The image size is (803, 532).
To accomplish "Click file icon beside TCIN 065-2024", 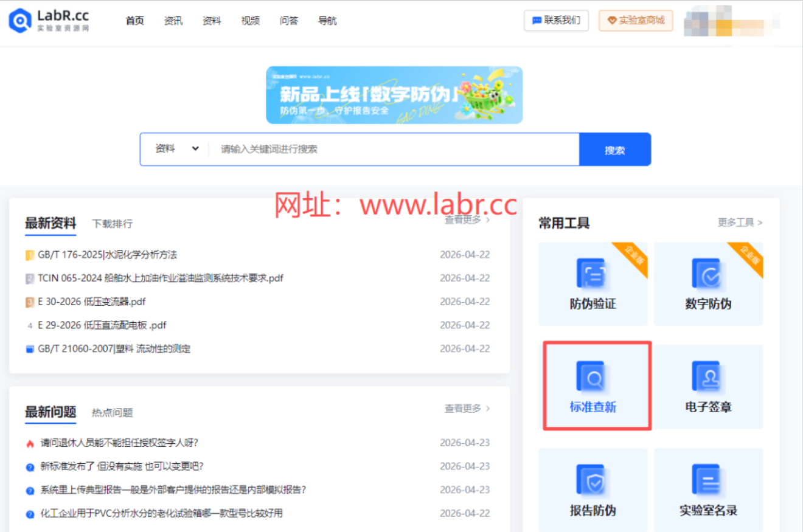I will 30,278.
